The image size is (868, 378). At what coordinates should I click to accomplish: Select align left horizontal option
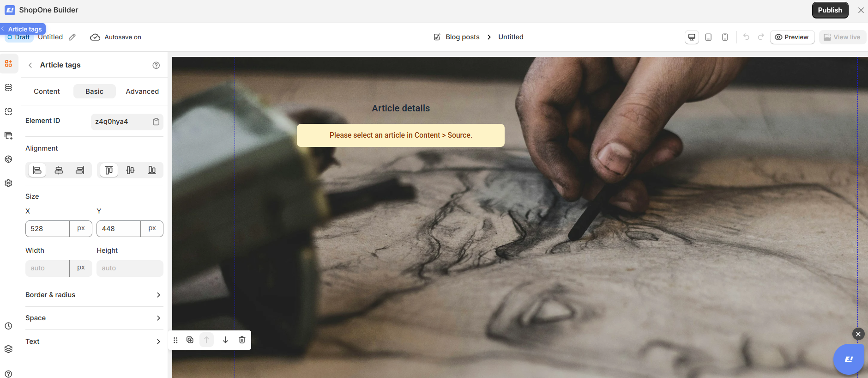point(37,170)
